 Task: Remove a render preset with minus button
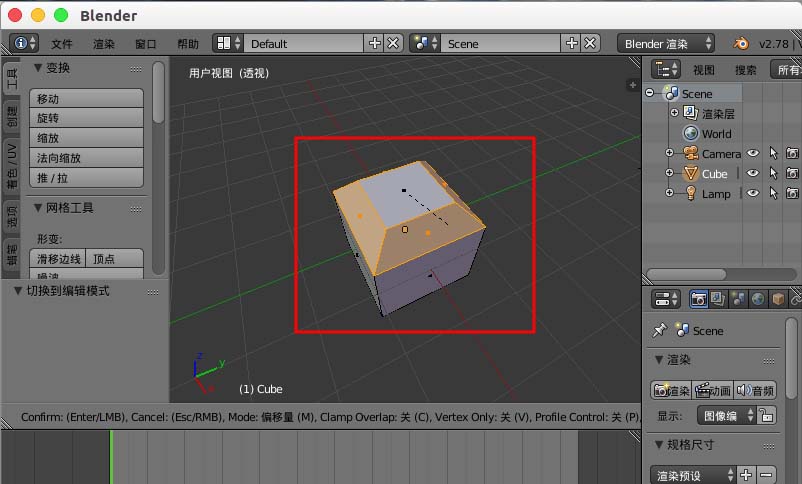pyautogui.click(x=766, y=475)
